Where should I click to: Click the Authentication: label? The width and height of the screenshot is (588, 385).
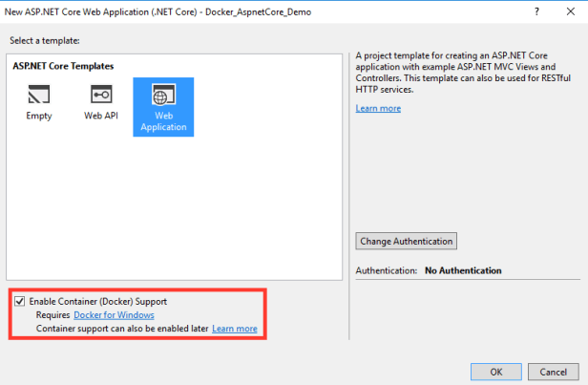pos(387,270)
